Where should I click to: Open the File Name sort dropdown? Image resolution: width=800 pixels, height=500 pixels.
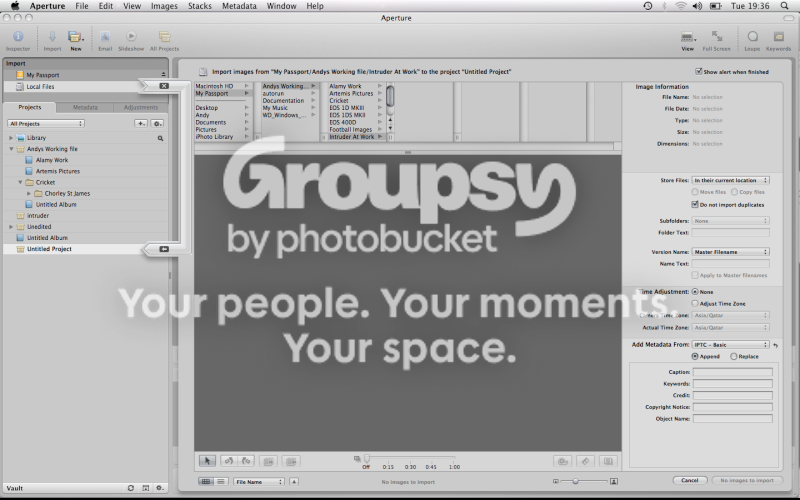point(259,482)
